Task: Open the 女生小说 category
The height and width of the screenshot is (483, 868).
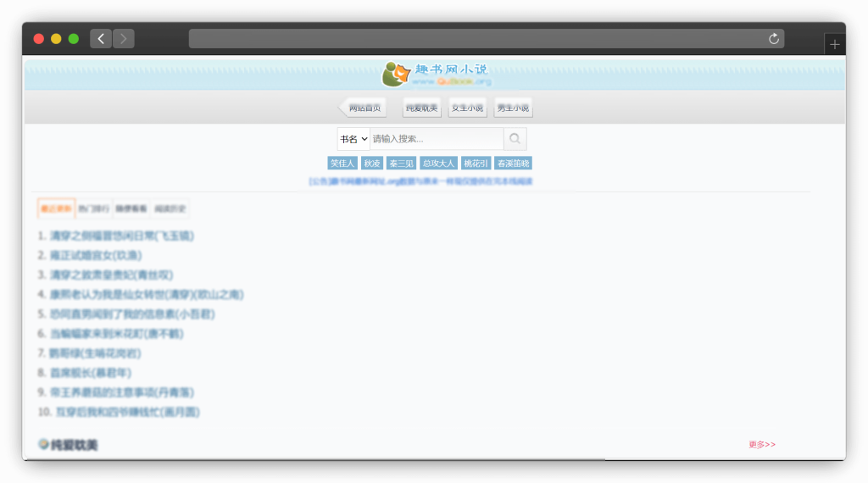Action: click(467, 108)
